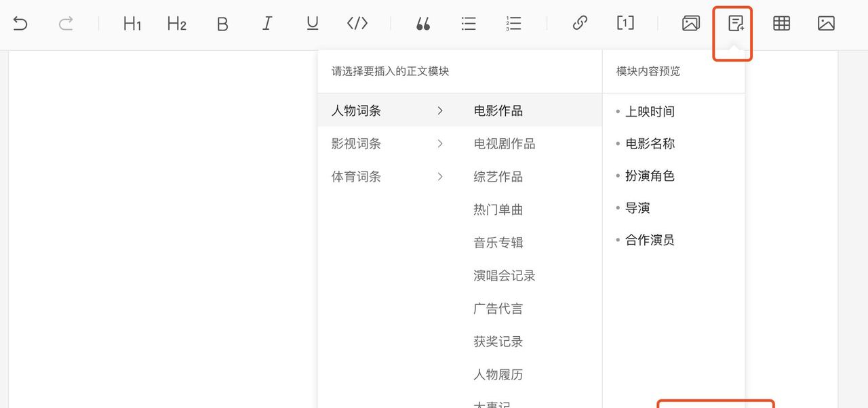The height and width of the screenshot is (408, 868).
Task: Insert a footnote with the [1] icon
Action: [x=625, y=22]
